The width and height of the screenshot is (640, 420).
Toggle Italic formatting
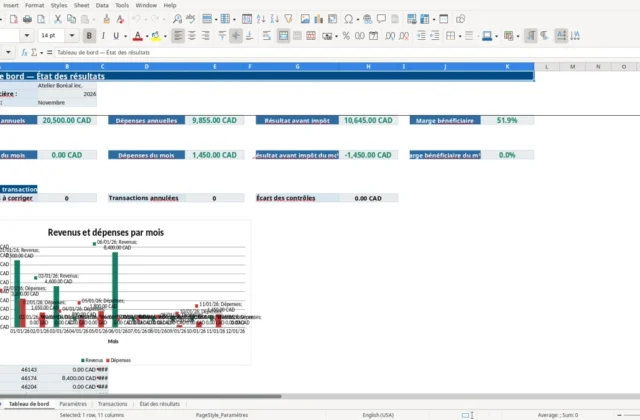click(103, 36)
